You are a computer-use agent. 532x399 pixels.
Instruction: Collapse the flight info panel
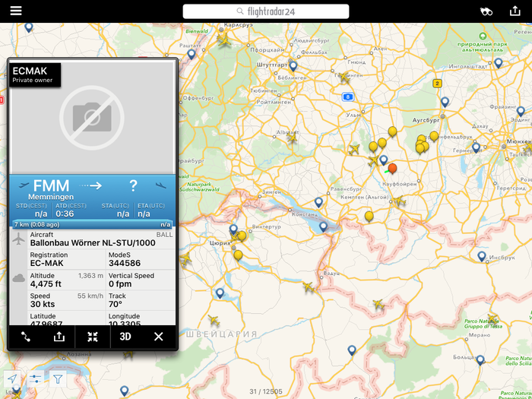[93, 337]
